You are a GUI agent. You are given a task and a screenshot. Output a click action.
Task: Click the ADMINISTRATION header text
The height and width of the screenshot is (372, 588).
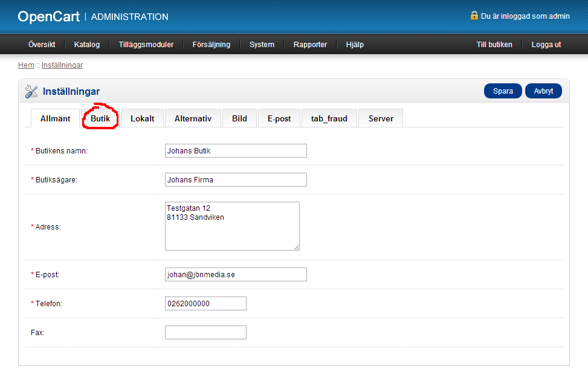coord(130,17)
